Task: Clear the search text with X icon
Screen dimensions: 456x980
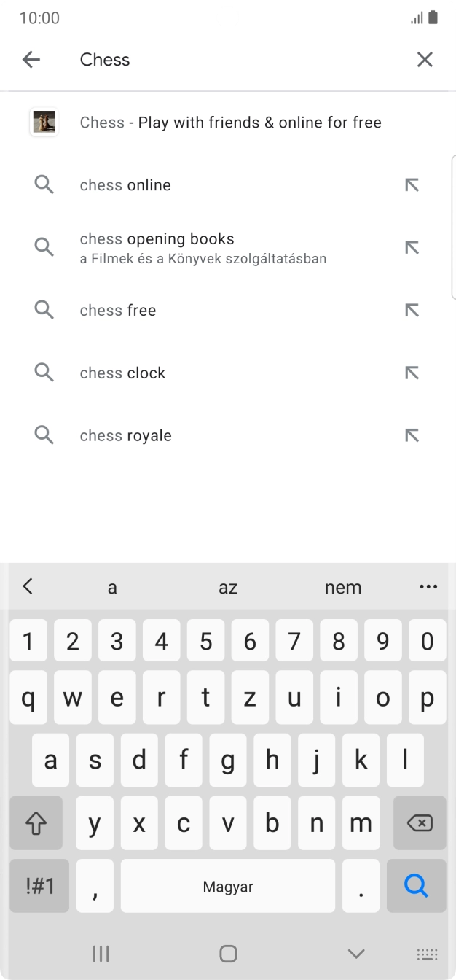Action: click(425, 60)
